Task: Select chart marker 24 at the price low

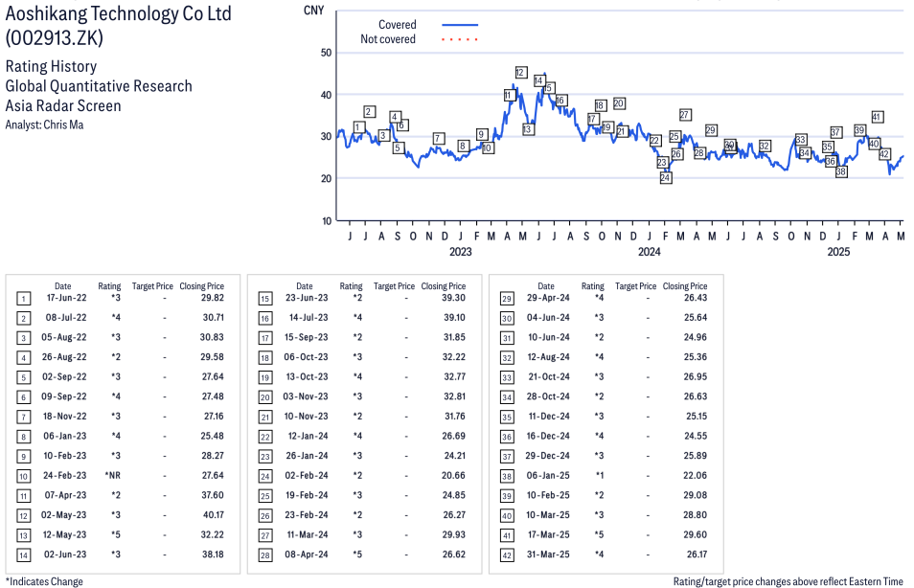Action: click(x=665, y=178)
